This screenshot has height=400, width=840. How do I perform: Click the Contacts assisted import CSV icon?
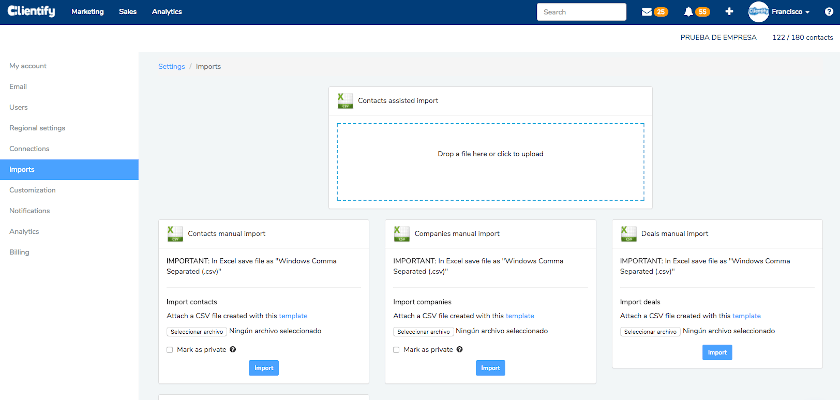[345, 101]
